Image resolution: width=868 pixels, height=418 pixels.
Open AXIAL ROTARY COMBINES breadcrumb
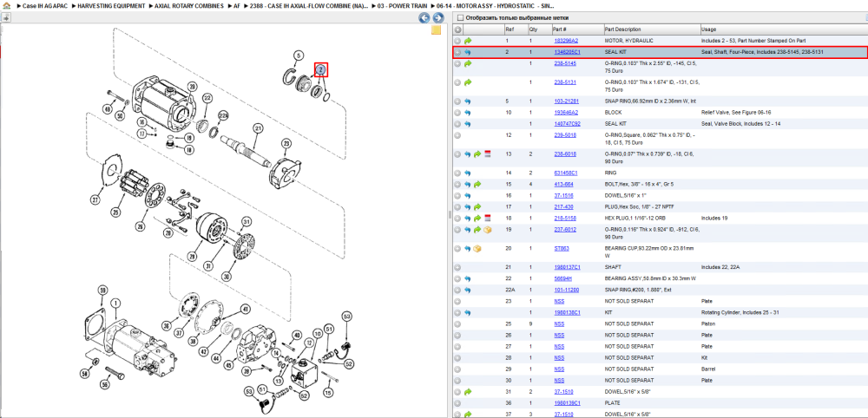click(x=187, y=5)
